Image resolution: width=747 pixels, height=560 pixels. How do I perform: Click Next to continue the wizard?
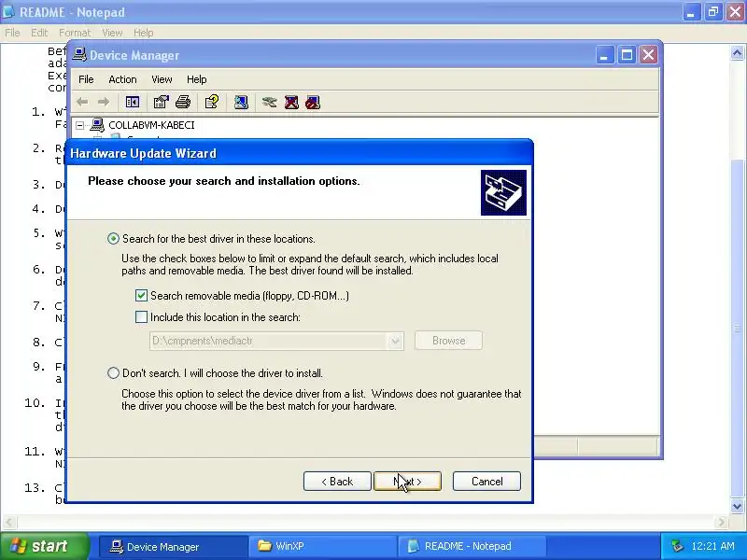coord(407,481)
